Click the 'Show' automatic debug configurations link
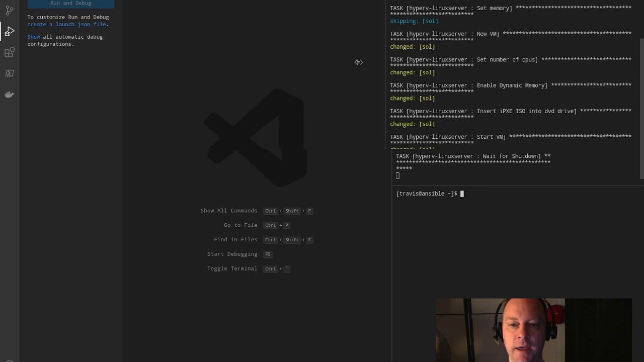This screenshot has height=362, width=644. (x=34, y=37)
